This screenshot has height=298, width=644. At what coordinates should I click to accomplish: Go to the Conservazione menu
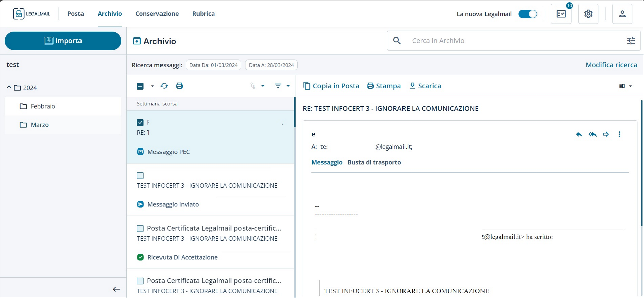[x=157, y=14]
